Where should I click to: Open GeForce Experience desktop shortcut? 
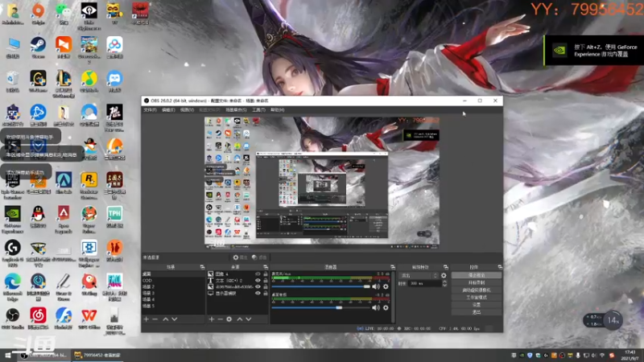click(13, 220)
